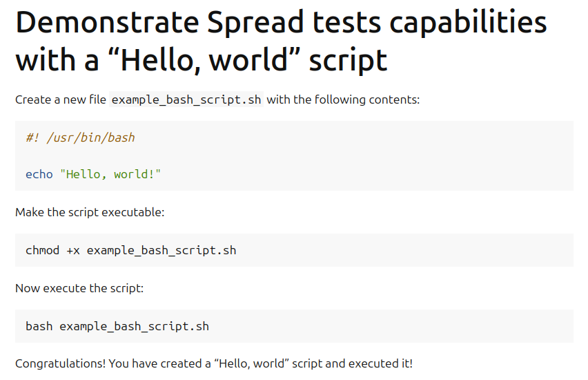Click the shebang line #! /usr/bin/bash

(x=80, y=137)
